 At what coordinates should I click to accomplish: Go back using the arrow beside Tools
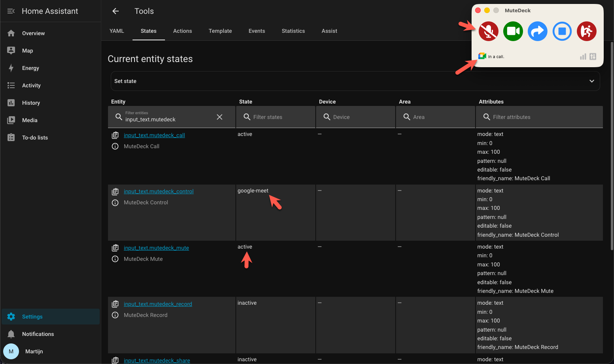tap(116, 11)
